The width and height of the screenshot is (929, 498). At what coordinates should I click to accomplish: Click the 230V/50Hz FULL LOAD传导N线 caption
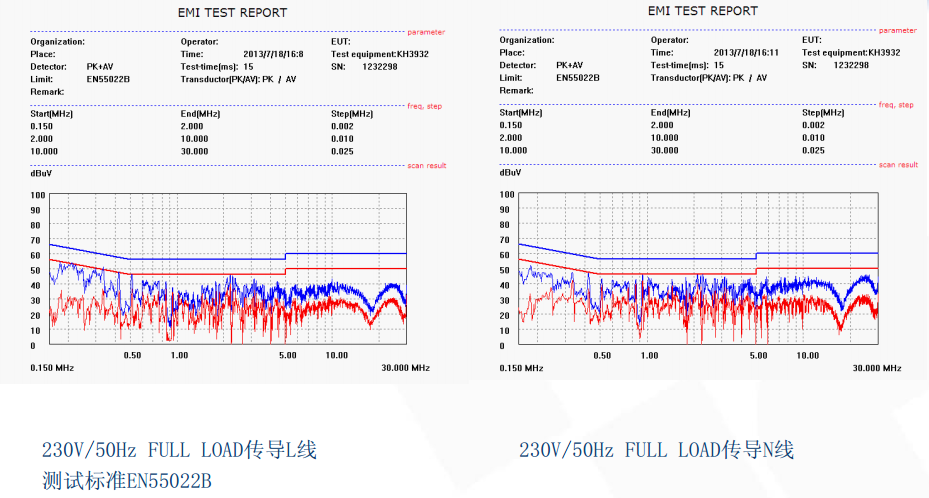pos(656,450)
